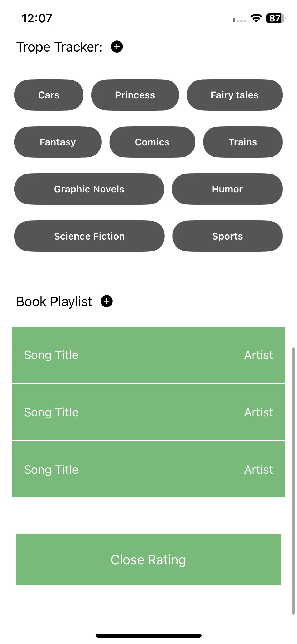Toggle the Cars trope tag
The image size is (297, 644).
point(49,95)
